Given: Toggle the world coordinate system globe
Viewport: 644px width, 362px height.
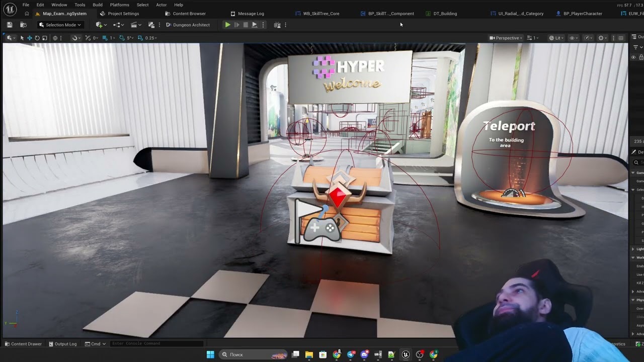Looking at the screenshot, I should 55,38.
